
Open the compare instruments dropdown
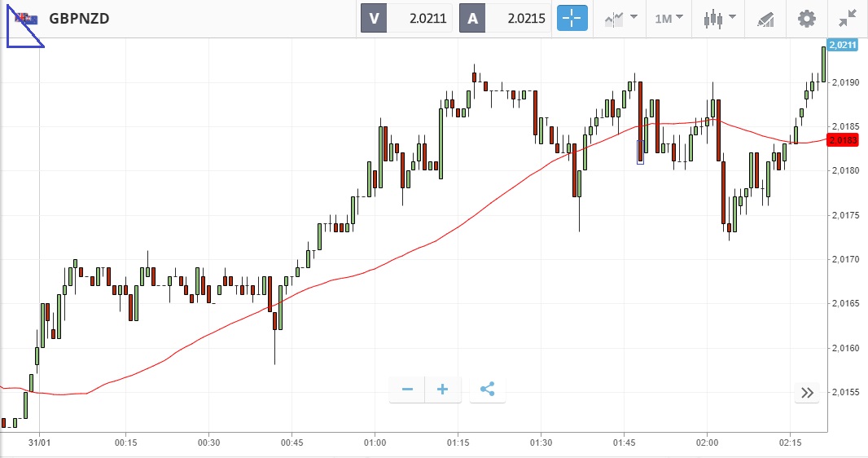coord(620,18)
